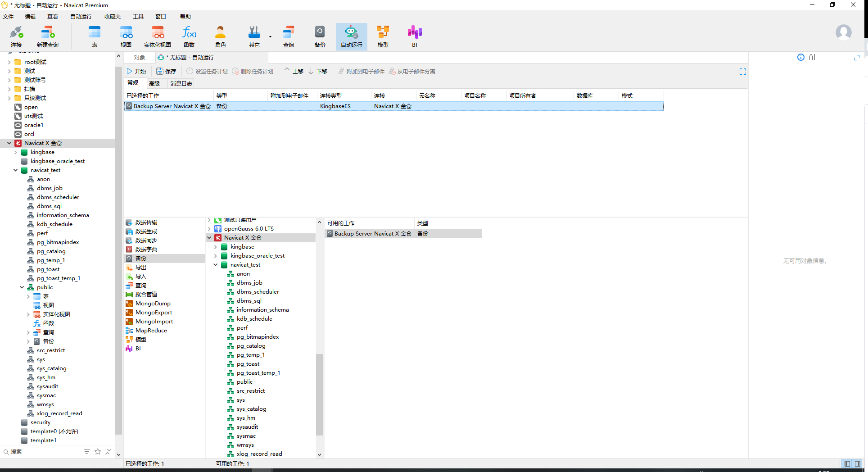Select sys_catalog schema in the left tree
The image size is (868, 472).
pos(52,368)
